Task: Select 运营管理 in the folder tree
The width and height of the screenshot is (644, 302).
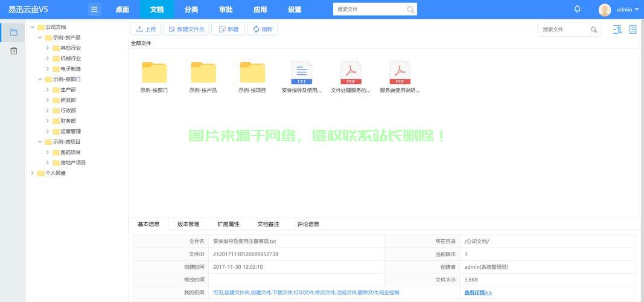Action: pyautogui.click(x=71, y=132)
